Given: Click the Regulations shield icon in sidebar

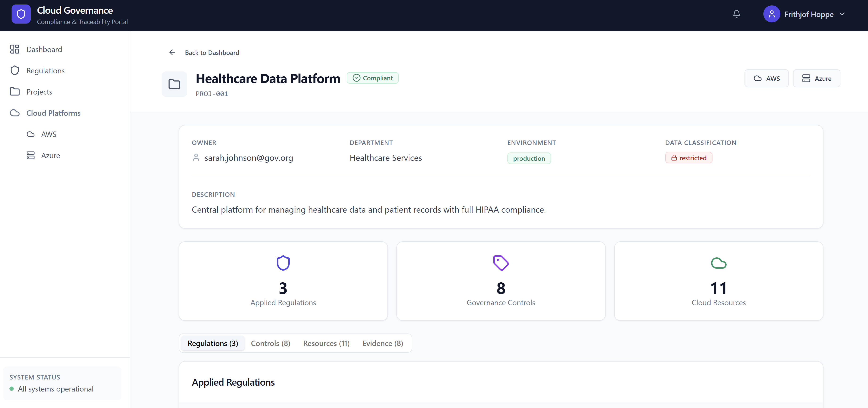Looking at the screenshot, I should point(14,70).
